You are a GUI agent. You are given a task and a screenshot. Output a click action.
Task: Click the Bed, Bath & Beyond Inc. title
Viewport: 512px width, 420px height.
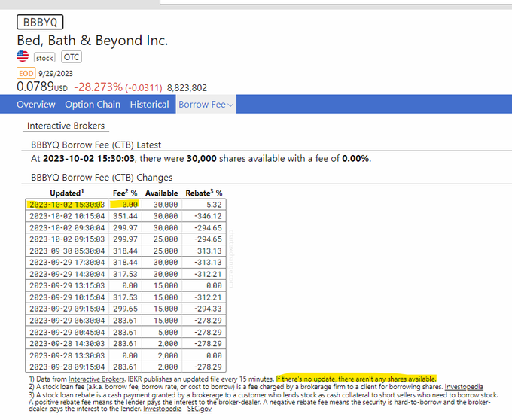(92, 41)
